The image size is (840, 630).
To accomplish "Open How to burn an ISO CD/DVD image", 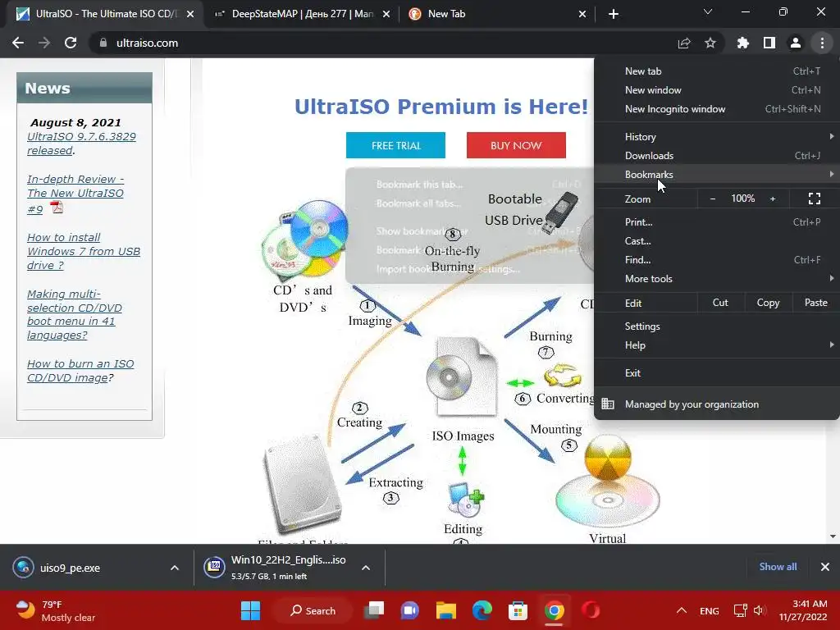I will [x=80, y=371].
